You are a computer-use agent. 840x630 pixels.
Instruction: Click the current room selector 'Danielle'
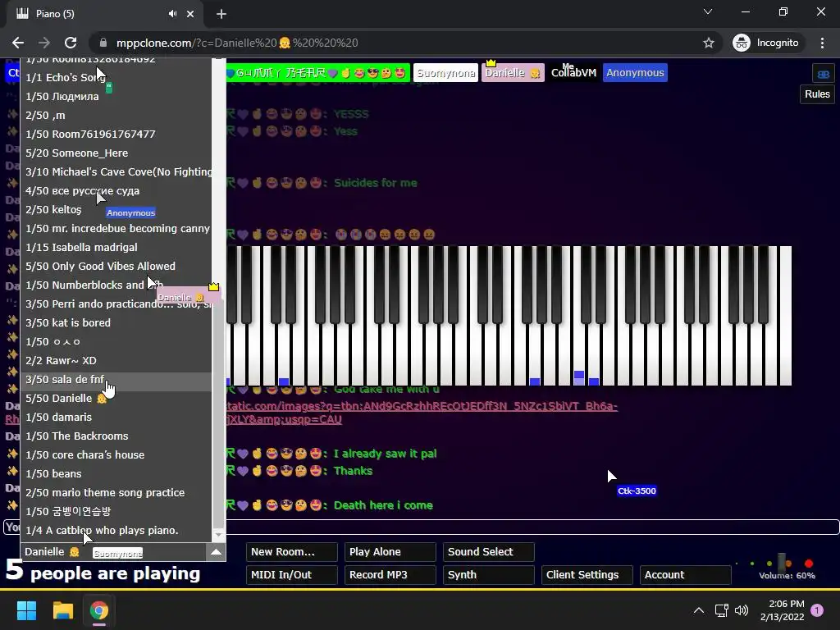pyautogui.click(x=113, y=552)
